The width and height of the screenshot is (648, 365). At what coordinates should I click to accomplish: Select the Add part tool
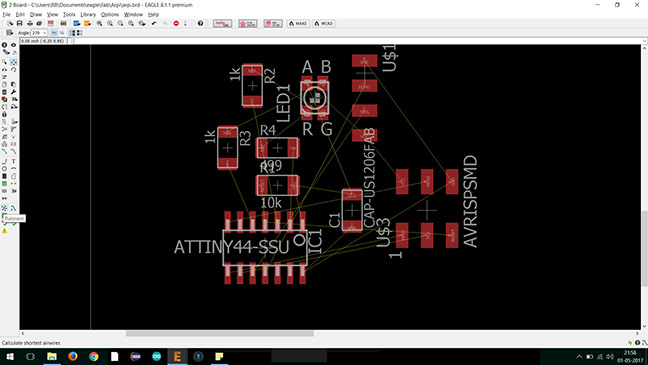tap(5, 99)
